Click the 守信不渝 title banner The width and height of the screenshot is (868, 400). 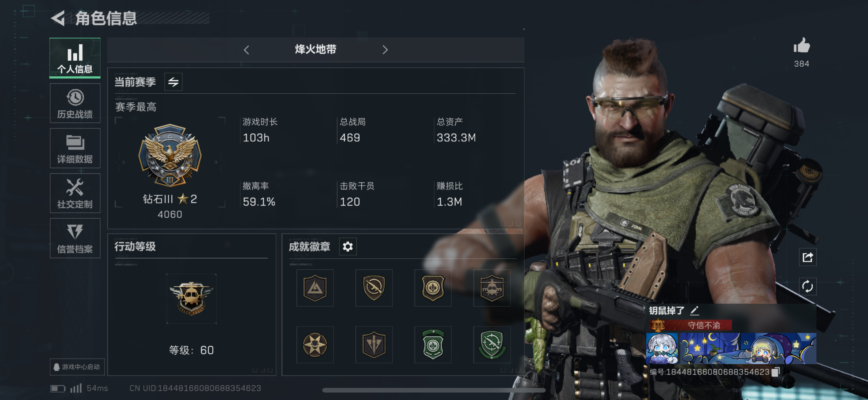coord(690,325)
